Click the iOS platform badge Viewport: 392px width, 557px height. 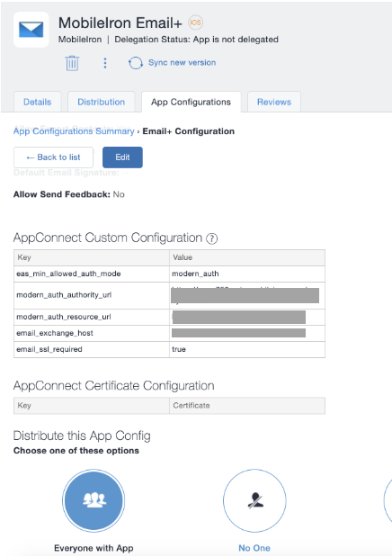coord(195,22)
